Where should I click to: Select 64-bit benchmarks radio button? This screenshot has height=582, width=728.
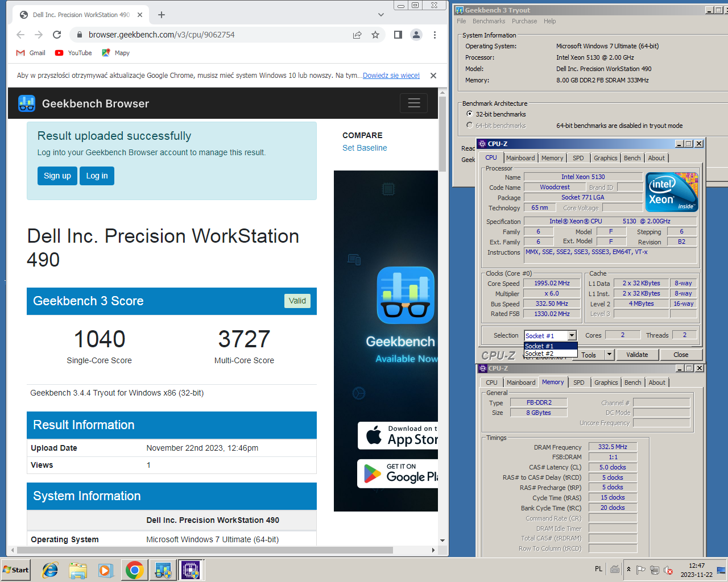(470, 125)
